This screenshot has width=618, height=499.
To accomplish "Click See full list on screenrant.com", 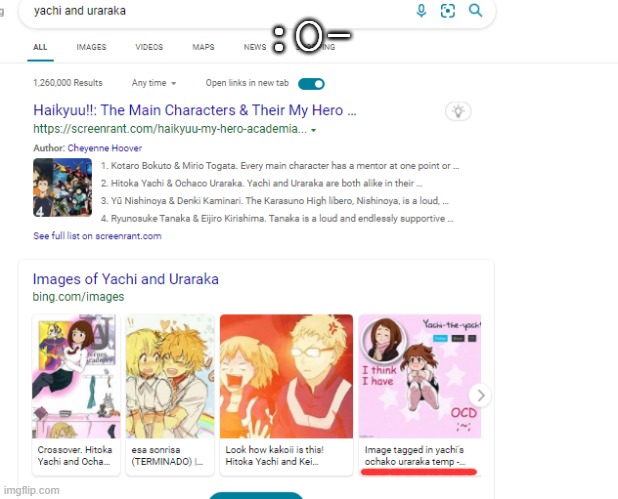I will pyautogui.click(x=97, y=236).
